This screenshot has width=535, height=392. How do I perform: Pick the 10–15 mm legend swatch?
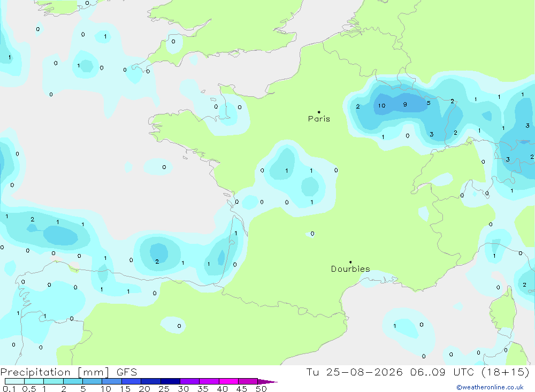click(112, 381)
